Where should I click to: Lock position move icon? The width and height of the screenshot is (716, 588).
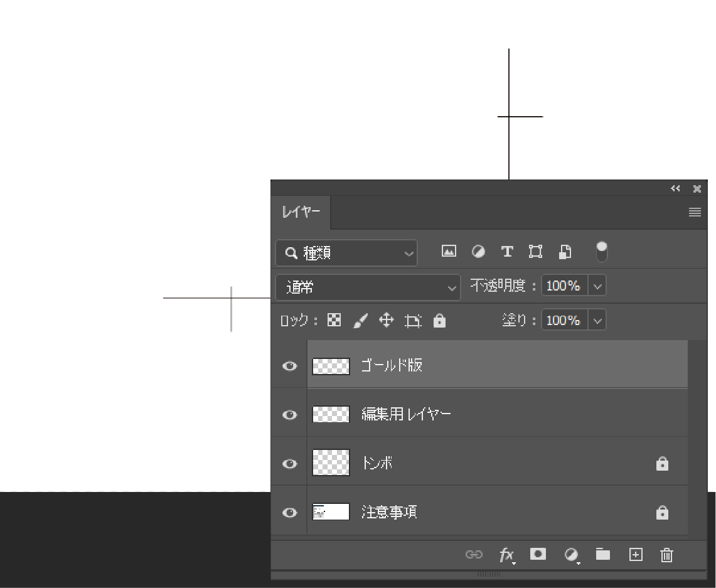(x=387, y=320)
